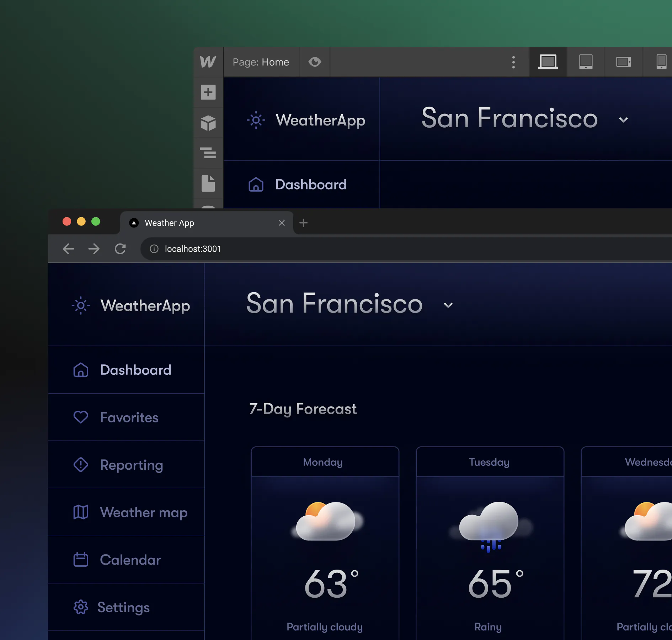This screenshot has height=640, width=672.
Task: Open the Symbols cube panel in Webflow
Action: point(208,123)
